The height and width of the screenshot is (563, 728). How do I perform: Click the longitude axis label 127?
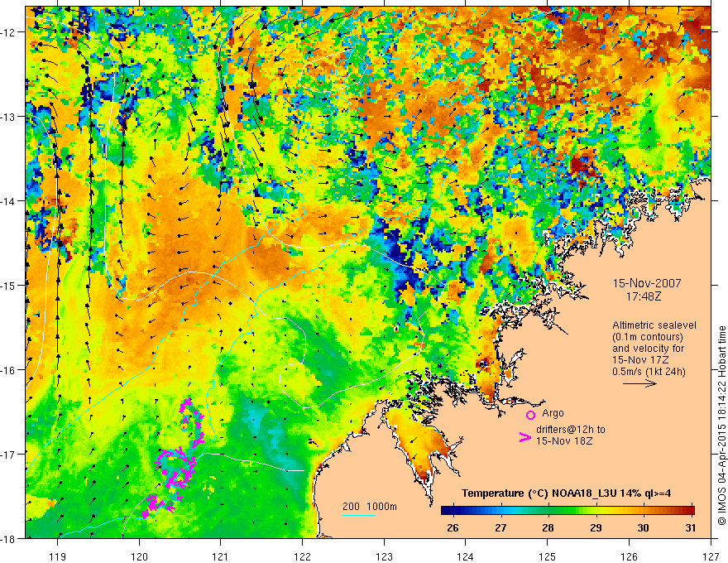[x=711, y=556]
